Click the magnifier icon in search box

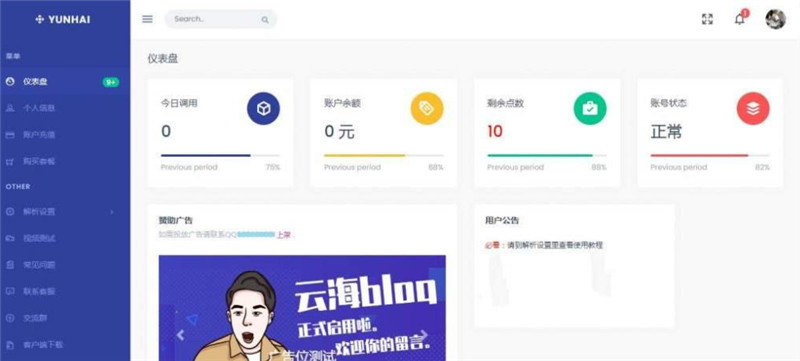[x=265, y=20]
